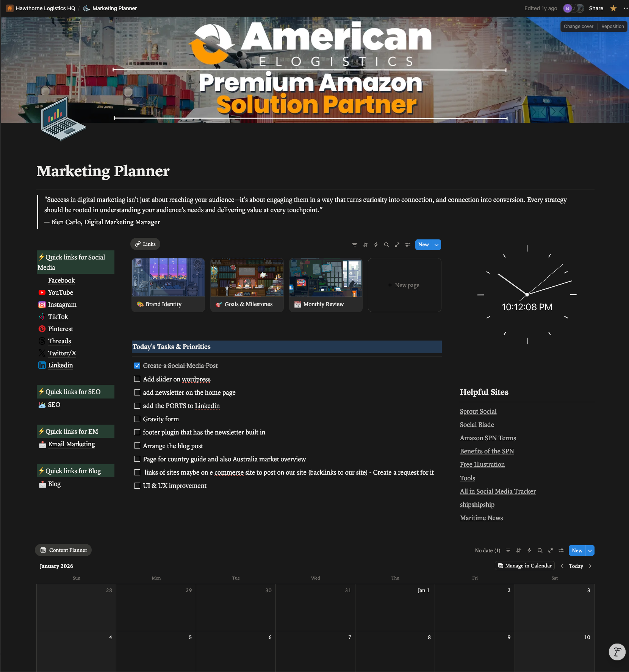
Task: Click the analog clock widget
Action: coord(527,294)
